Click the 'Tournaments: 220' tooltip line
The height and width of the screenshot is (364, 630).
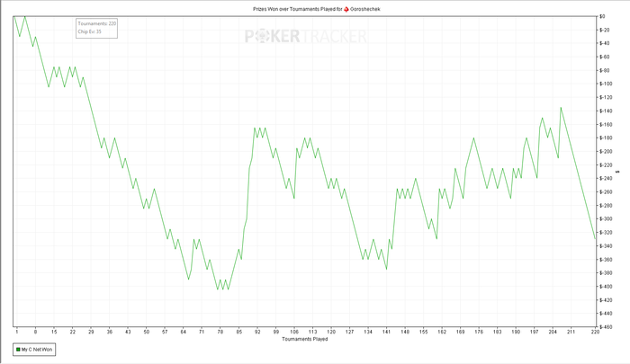click(97, 23)
